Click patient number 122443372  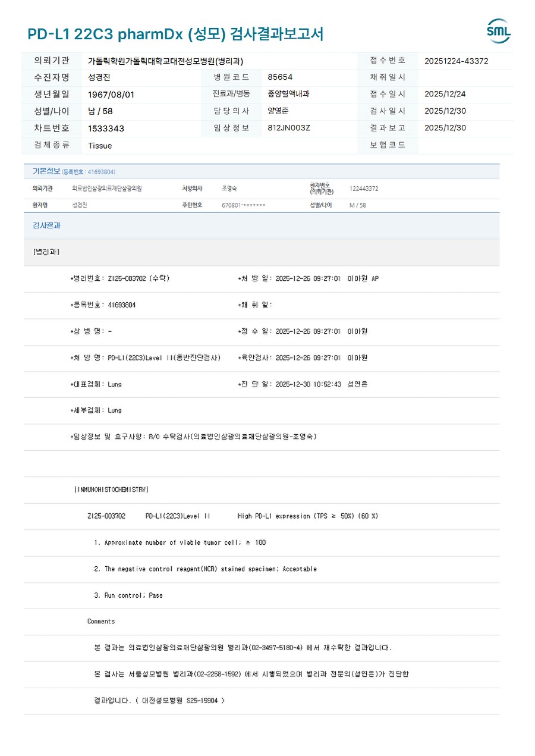(364, 189)
